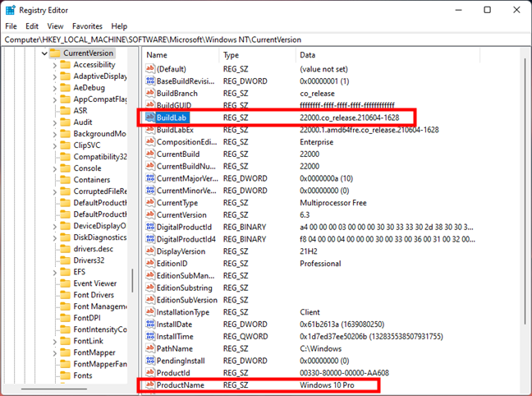The image size is (532, 396).
Task: Collapse the CurrentVersion tree node
Action: click(44, 53)
